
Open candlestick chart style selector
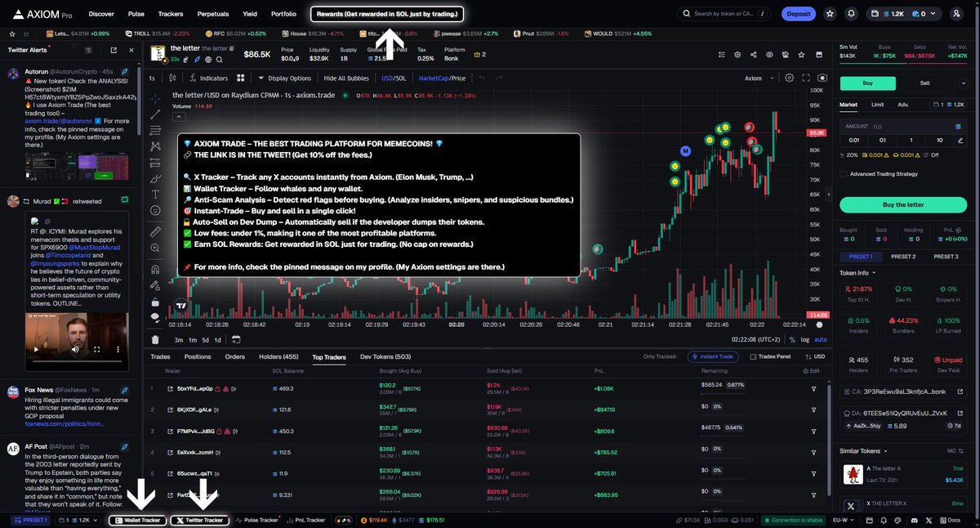point(171,78)
